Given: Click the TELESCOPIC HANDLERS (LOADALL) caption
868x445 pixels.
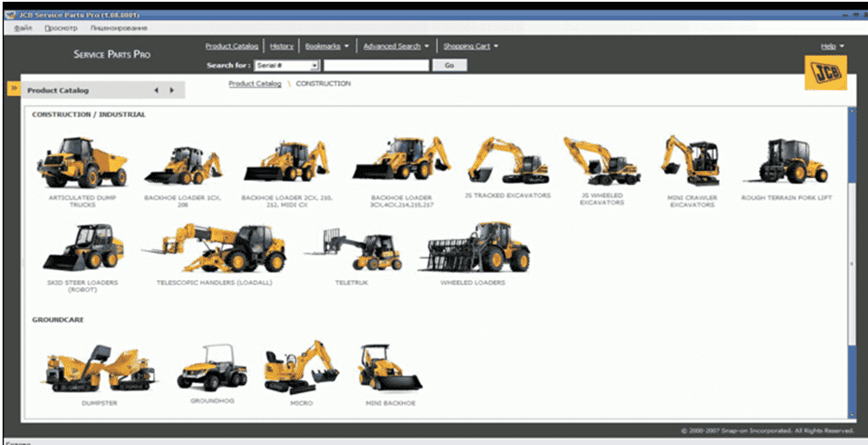Looking at the screenshot, I should pos(215,283).
